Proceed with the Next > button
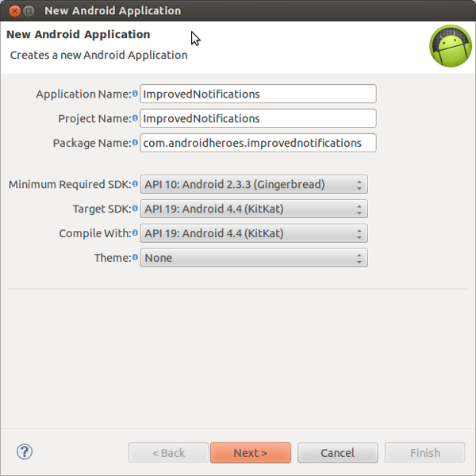This screenshot has width=476, height=476. pyautogui.click(x=251, y=453)
